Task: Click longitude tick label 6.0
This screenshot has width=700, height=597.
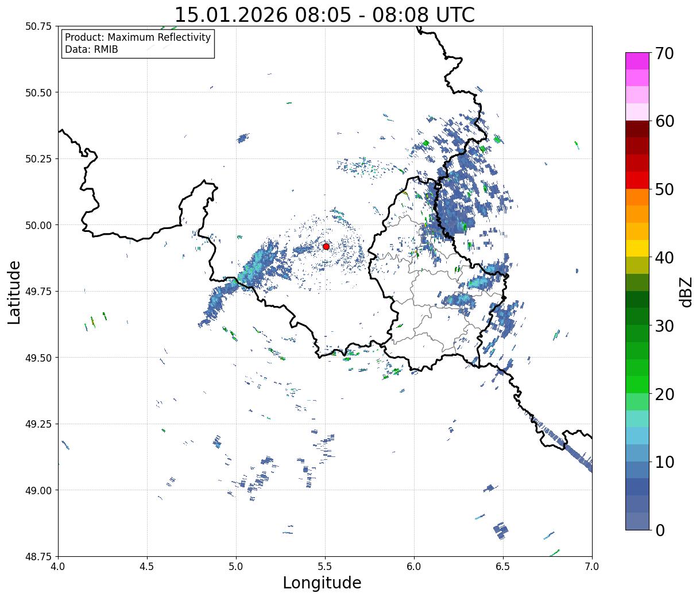Action: [x=414, y=566]
